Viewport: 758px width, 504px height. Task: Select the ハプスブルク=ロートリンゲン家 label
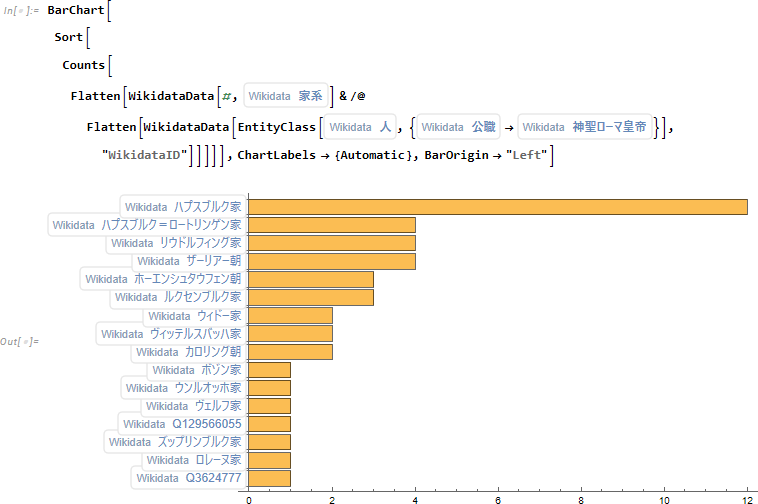[x=146, y=225]
